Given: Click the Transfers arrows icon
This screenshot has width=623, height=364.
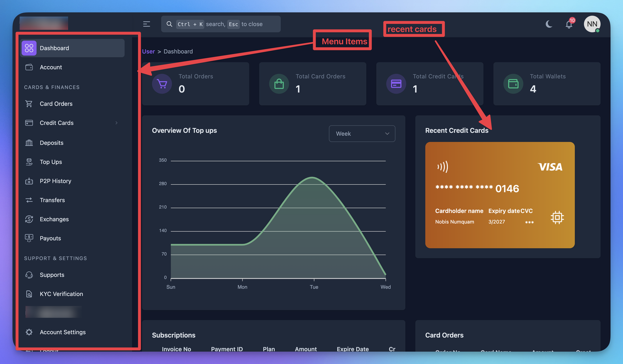Looking at the screenshot, I should [x=29, y=200].
